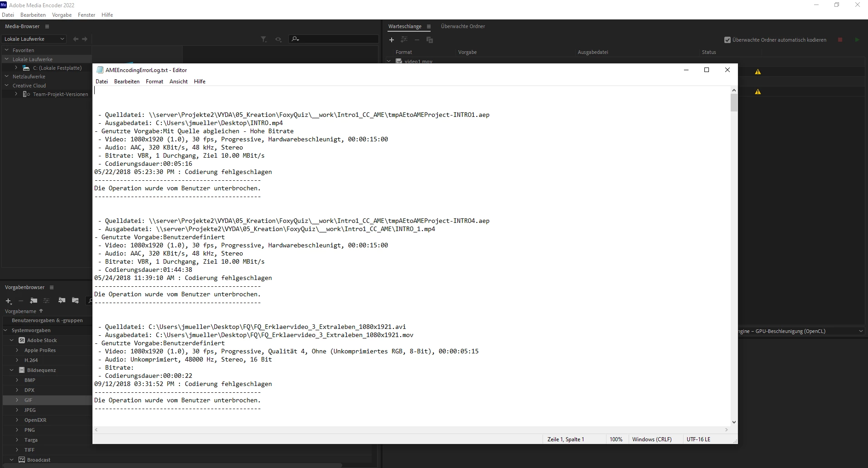Click the remove minus icon in Warteschlange
The image size is (868, 468).
[x=417, y=40]
